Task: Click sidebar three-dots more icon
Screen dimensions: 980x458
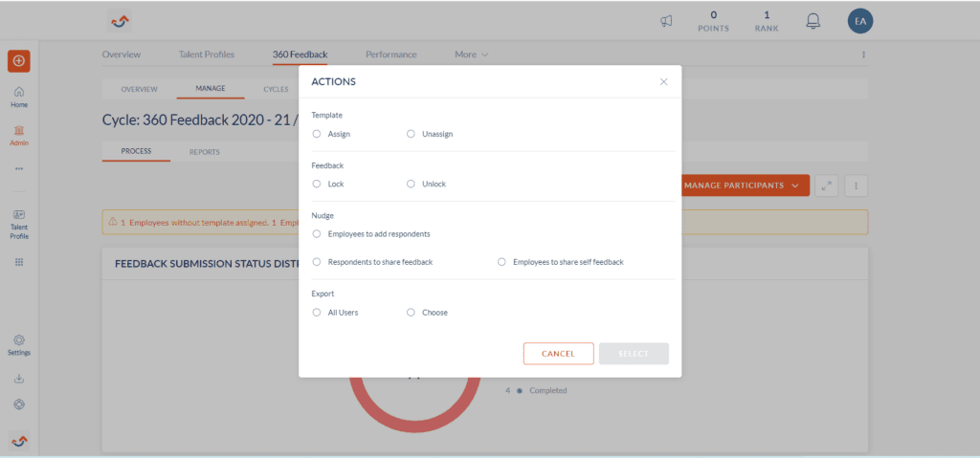Action: pos(19,168)
